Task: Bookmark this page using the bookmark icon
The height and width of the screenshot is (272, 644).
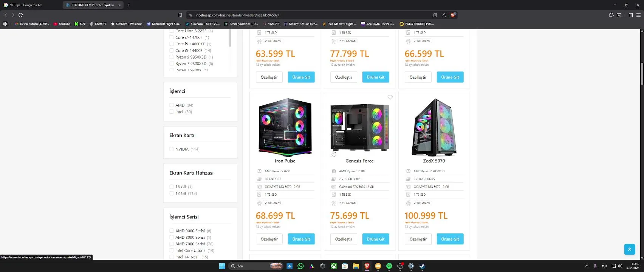Action: (x=180, y=15)
